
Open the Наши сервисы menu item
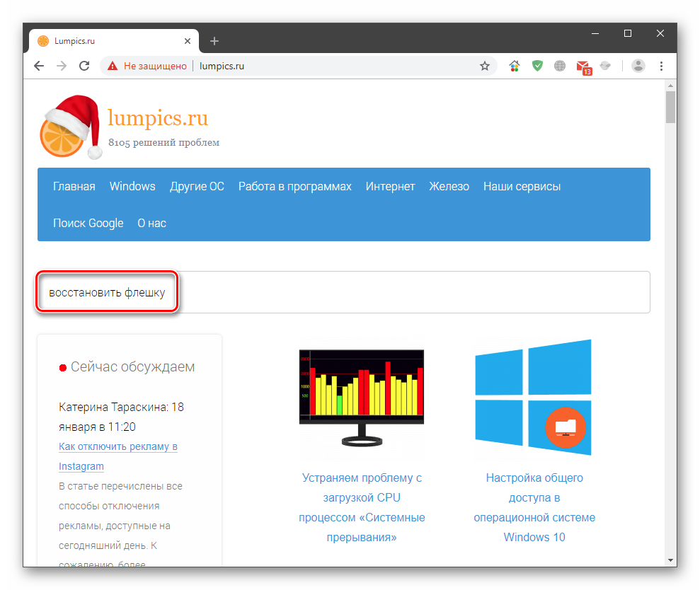pyautogui.click(x=522, y=187)
